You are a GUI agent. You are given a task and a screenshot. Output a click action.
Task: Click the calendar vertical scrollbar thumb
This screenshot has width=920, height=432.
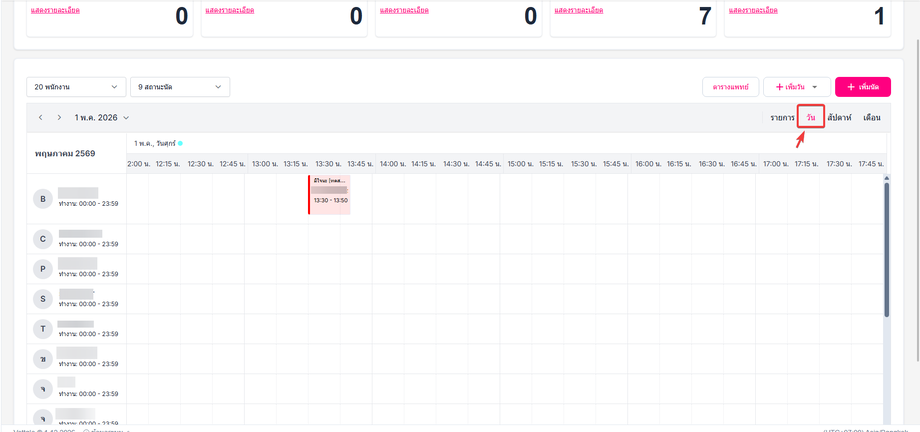tap(887, 249)
